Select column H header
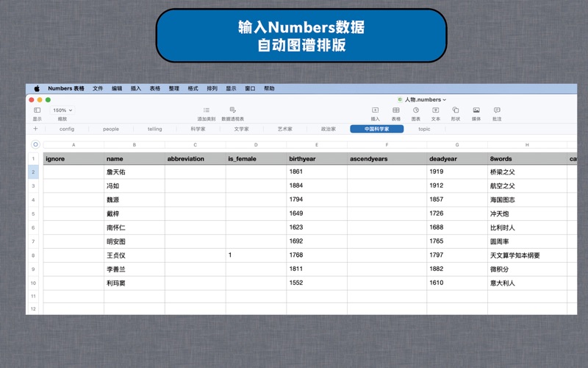Image resolution: width=588 pixels, height=368 pixels. (527, 144)
